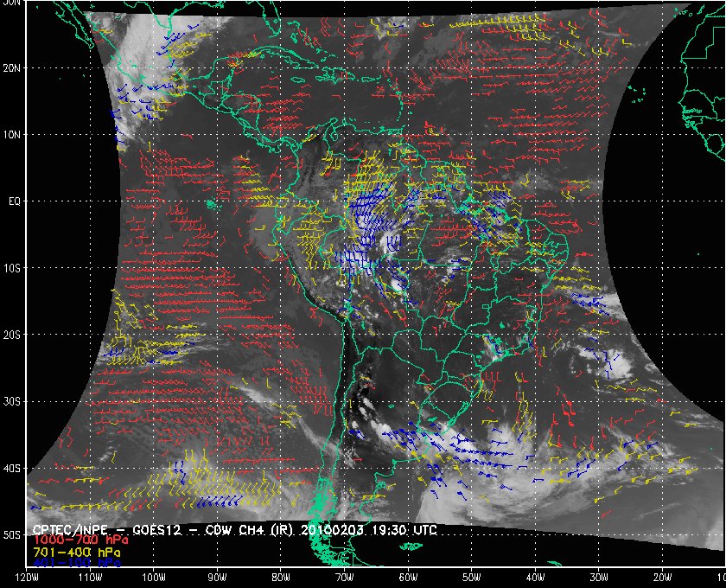
Task: Click the 110W longitude label
Action: pyautogui.click(x=90, y=578)
